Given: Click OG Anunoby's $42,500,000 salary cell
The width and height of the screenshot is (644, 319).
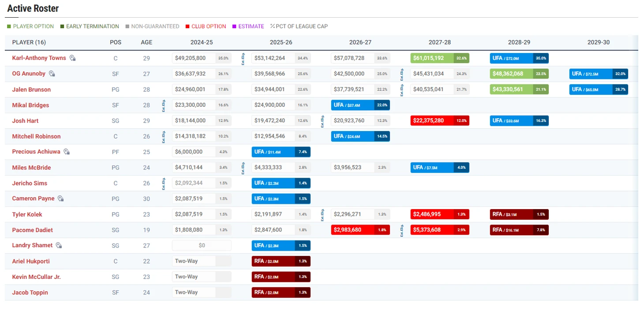Looking at the screenshot, I should point(360,74).
